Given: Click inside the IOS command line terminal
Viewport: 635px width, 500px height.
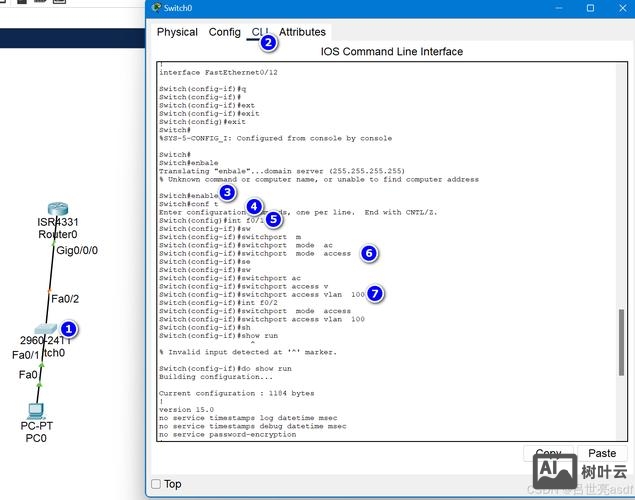Looking at the screenshot, I should point(390,380).
